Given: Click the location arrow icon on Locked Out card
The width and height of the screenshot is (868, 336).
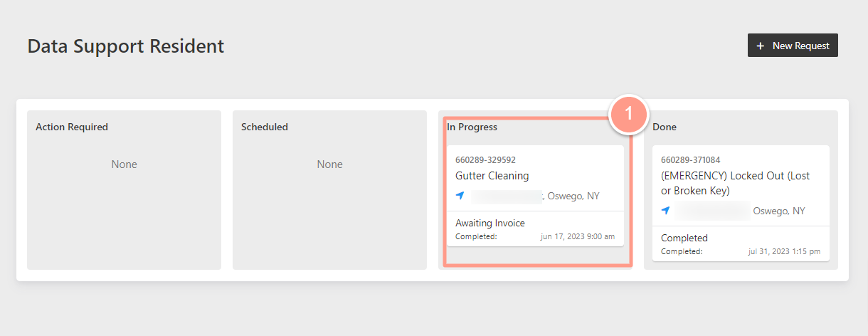Looking at the screenshot, I should tap(666, 211).
